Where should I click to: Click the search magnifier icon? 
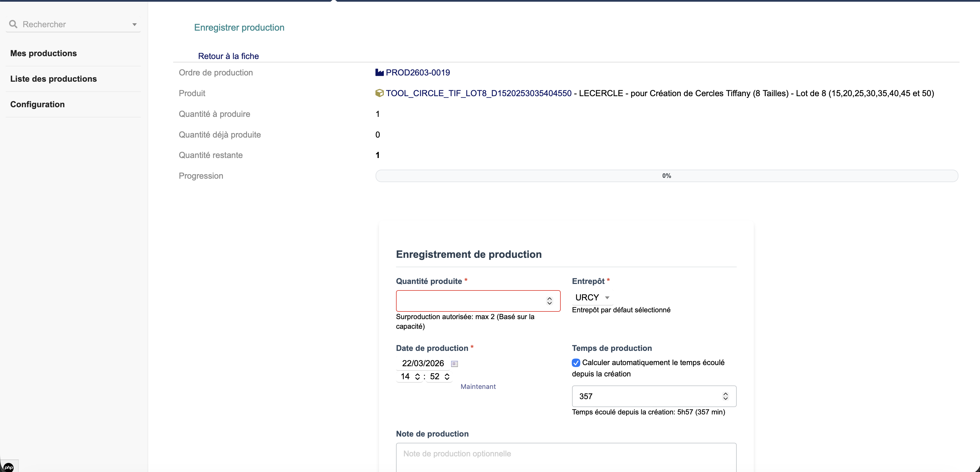[13, 24]
